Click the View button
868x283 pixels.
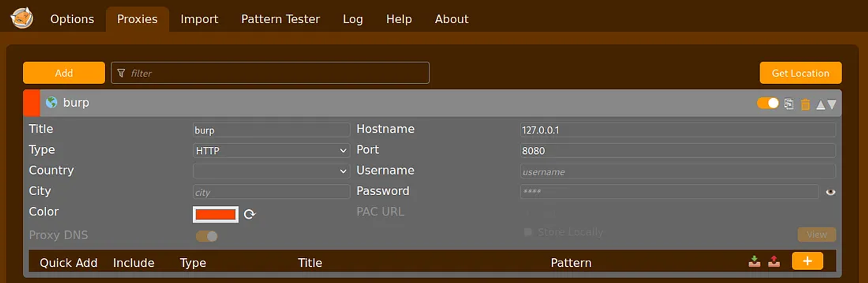816,234
